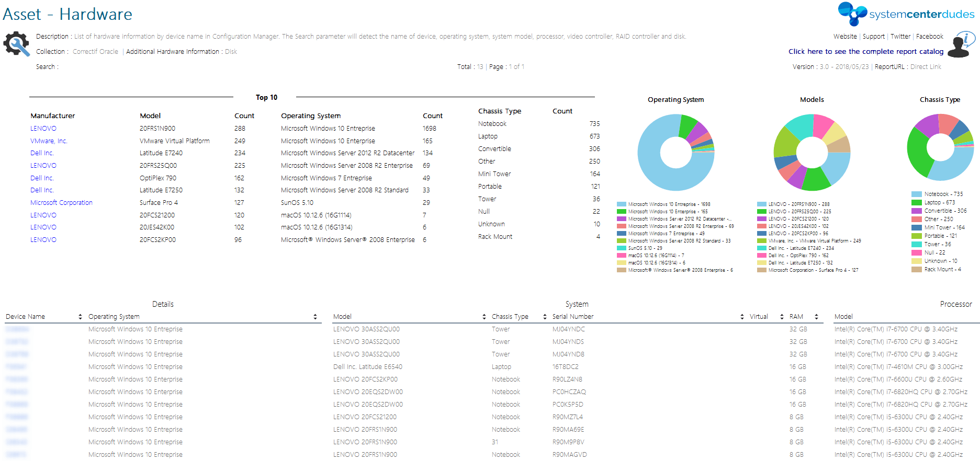Open the LENOVO link for 20FRS1N900
The height and width of the screenshot is (461, 980).
tap(43, 129)
